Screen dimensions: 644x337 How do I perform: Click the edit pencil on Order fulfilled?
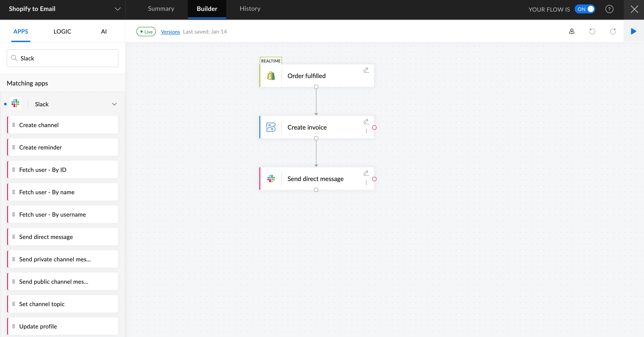coord(366,70)
